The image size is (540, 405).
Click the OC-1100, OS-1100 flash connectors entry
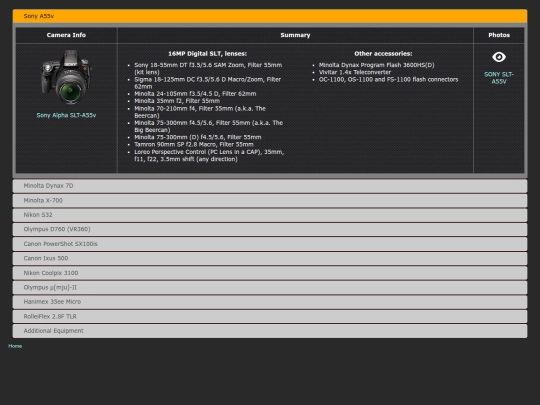click(x=388, y=80)
